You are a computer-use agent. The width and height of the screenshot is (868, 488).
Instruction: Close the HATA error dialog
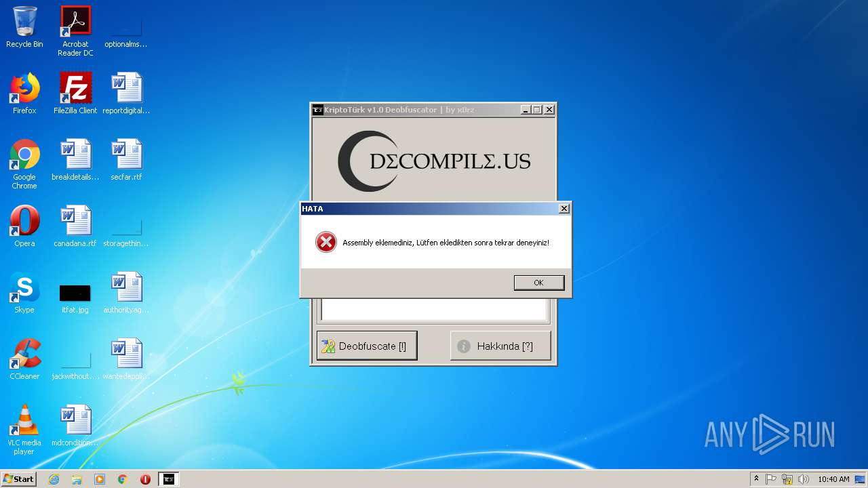point(564,209)
